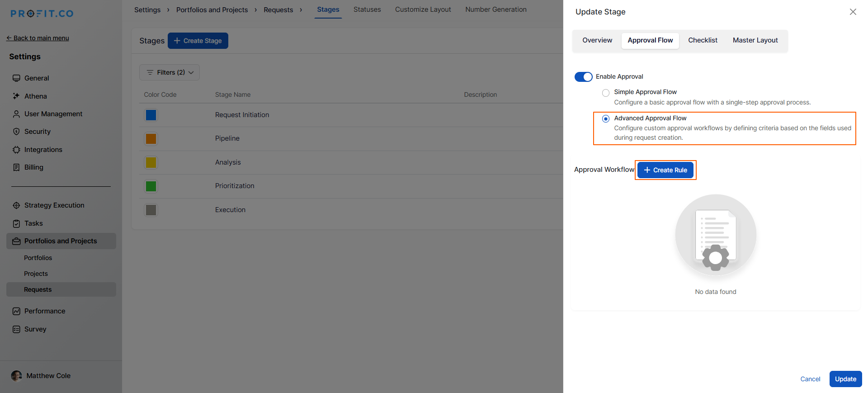Click the green Prioritization color swatch
The height and width of the screenshot is (393, 868).
pos(151,186)
